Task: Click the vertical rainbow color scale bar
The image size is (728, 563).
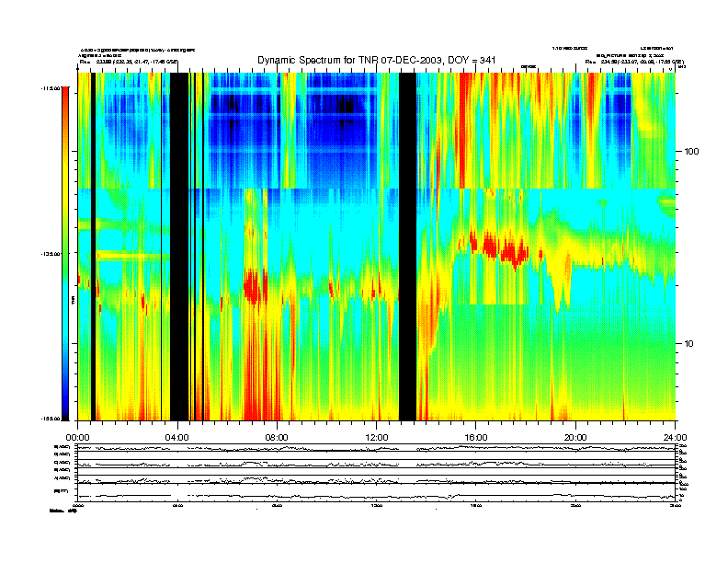Action: click(x=65, y=253)
